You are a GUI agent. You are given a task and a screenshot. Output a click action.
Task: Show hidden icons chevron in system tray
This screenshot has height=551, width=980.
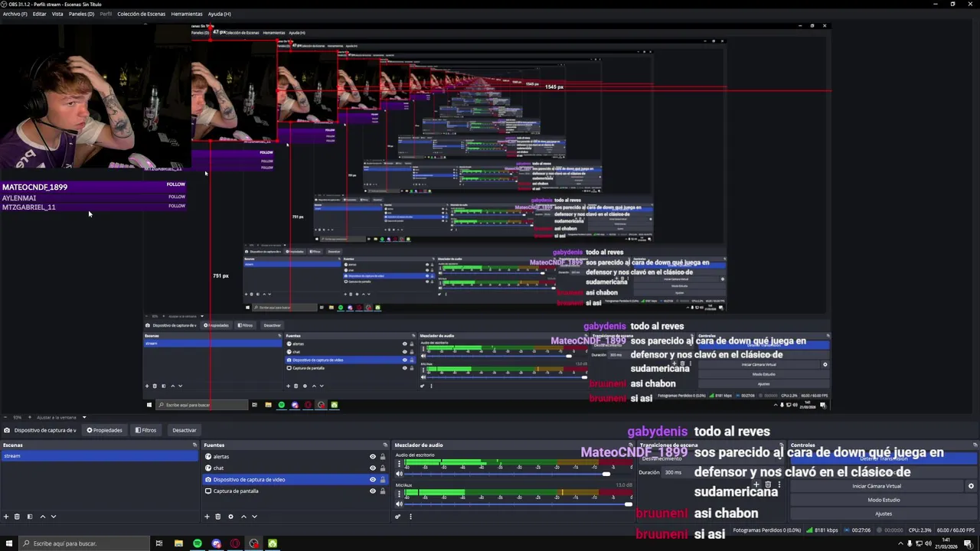pos(900,543)
